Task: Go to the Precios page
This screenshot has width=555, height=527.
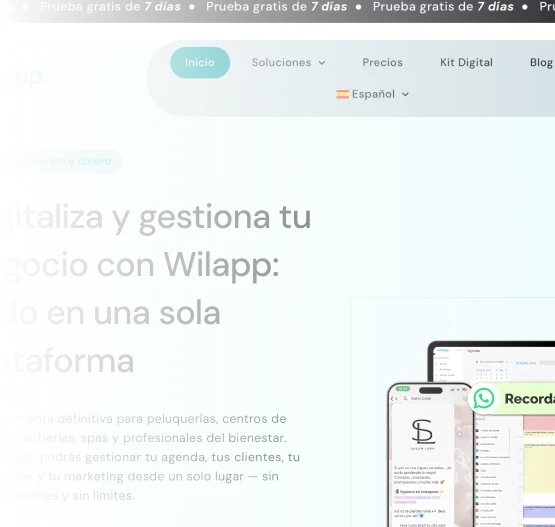Action: 382,62
